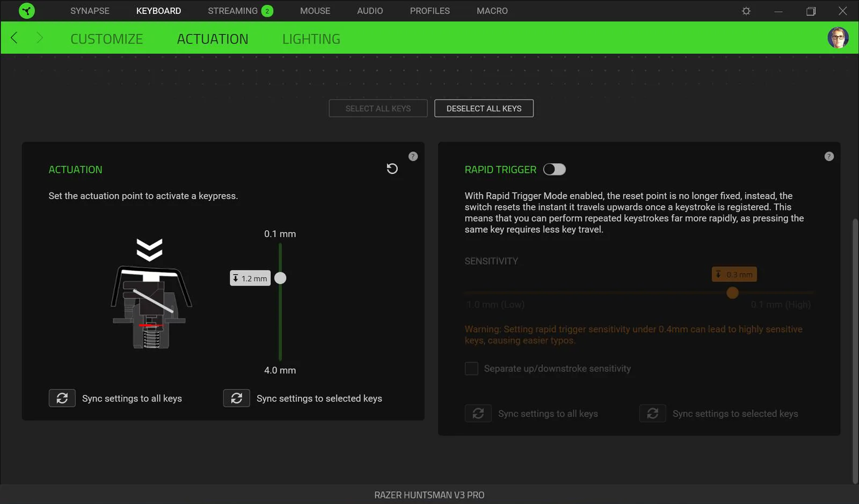
Task: Click the 1.0 mm (Low) sensitivity label
Action: pyautogui.click(x=496, y=305)
